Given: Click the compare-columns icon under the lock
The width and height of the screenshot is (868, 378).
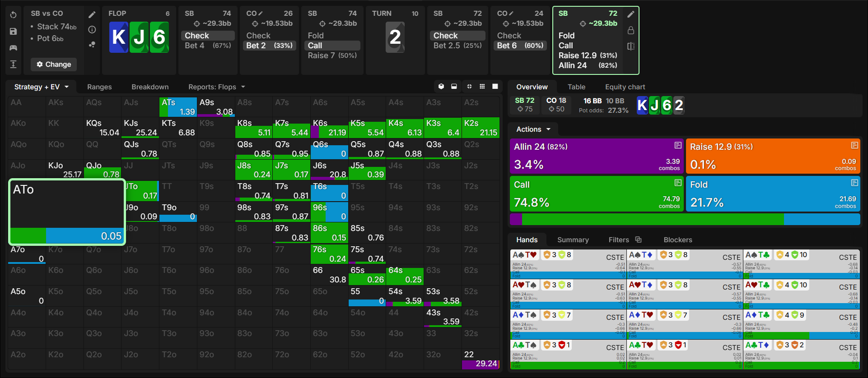Looking at the screenshot, I should (x=631, y=46).
